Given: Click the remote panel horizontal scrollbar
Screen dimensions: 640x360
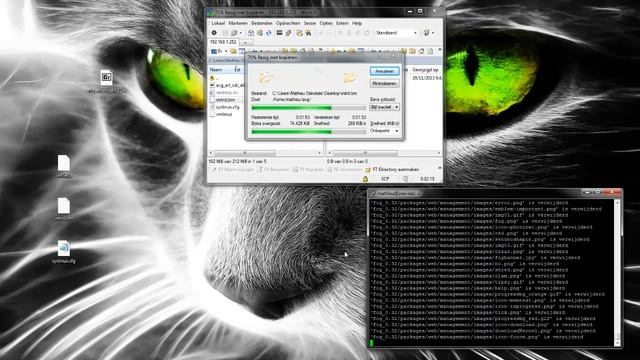Looking at the screenshot, I should click(384, 153).
